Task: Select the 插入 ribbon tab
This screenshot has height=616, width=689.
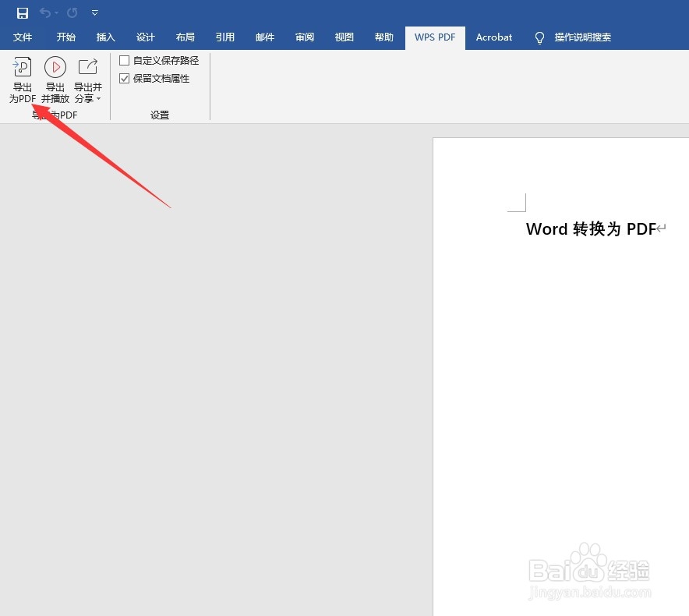Action: coord(105,37)
